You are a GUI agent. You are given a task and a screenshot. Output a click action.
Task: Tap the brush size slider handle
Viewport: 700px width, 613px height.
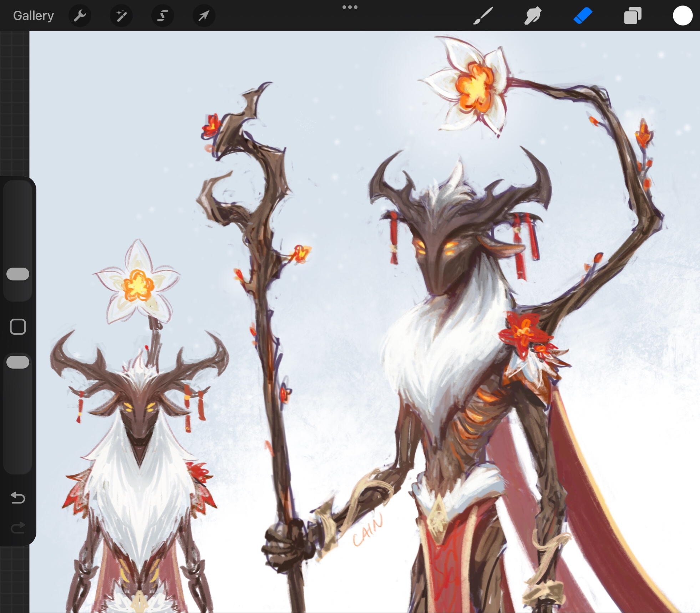(18, 274)
